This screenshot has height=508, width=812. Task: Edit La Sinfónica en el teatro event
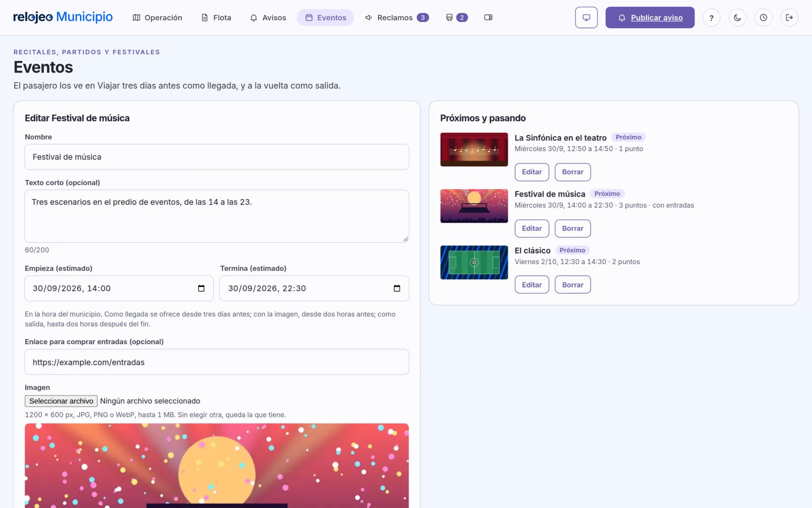point(532,172)
